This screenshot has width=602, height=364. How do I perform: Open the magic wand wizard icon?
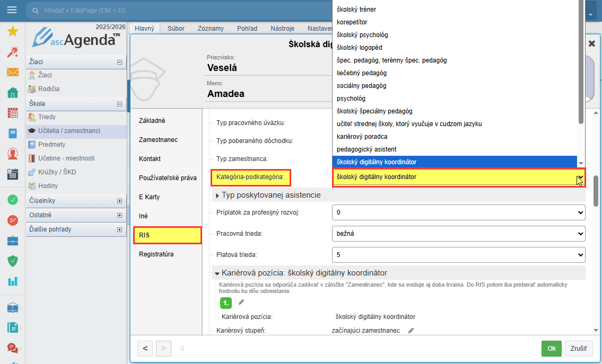point(12,52)
